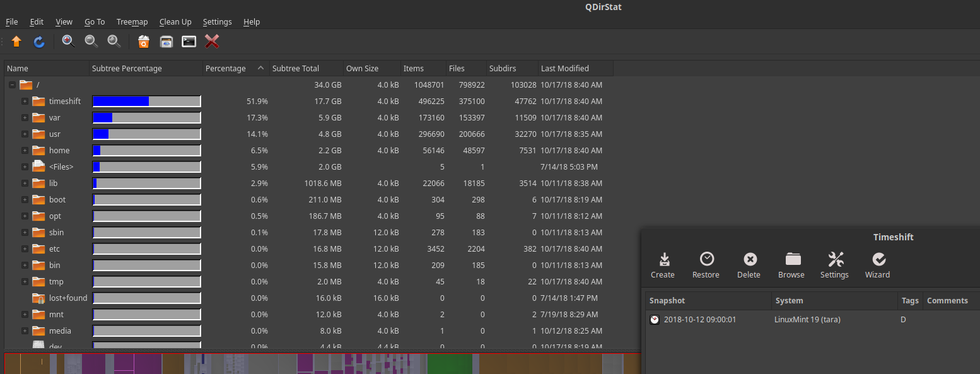The height and width of the screenshot is (374, 980).
Task: Restore snapshot in Timeshift
Action: (x=706, y=266)
